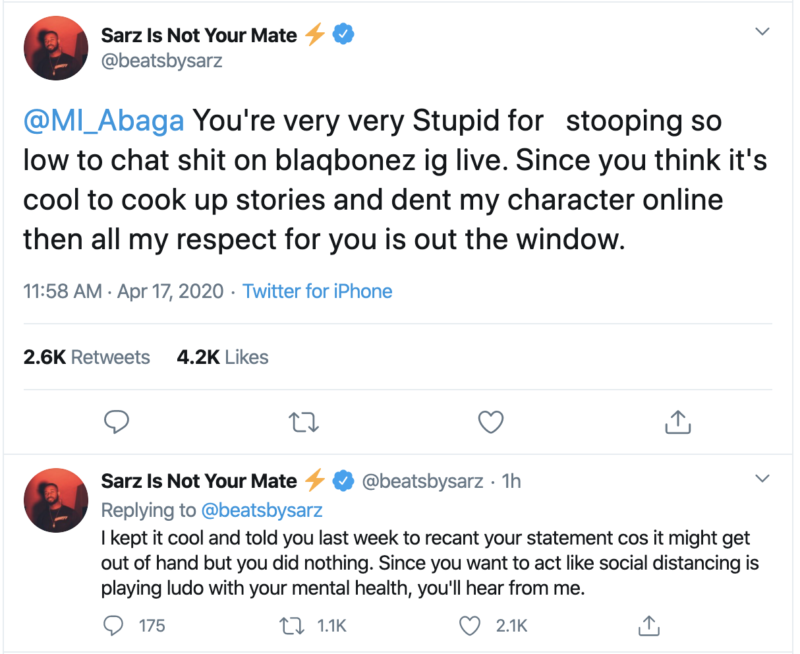Like the main tweet with the heart icon
Image resolution: width=800 pixels, height=654 pixels.
pyautogui.click(x=490, y=423)
